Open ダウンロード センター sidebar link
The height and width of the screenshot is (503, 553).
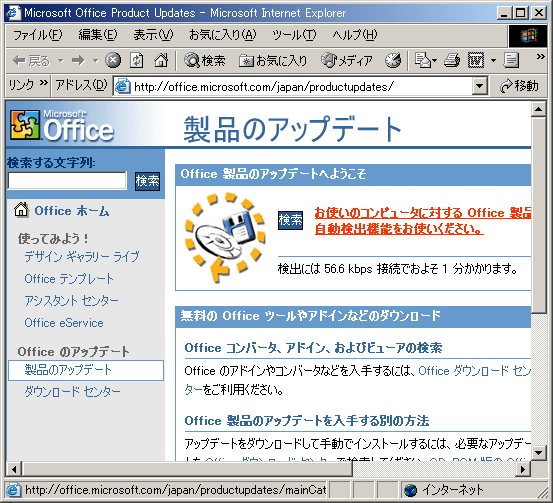click(72, 392)
